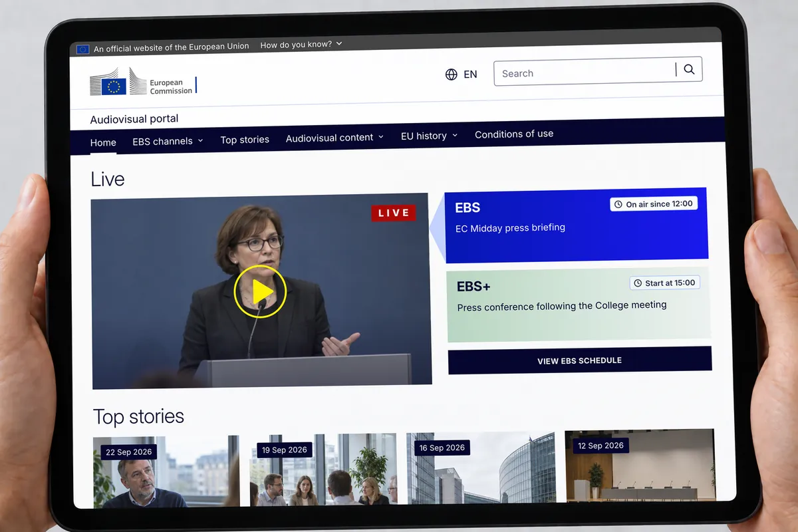Click the 'Live' section heading
Screen dimensions: 798x532
point(108,179)
